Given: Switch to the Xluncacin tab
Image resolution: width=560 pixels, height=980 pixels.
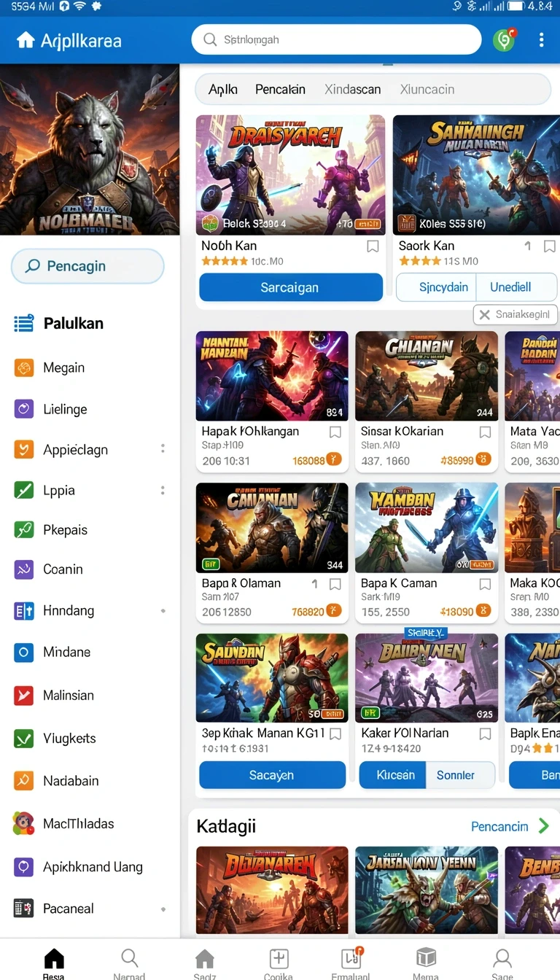Looking at the screenshot, I should (427, 90).
